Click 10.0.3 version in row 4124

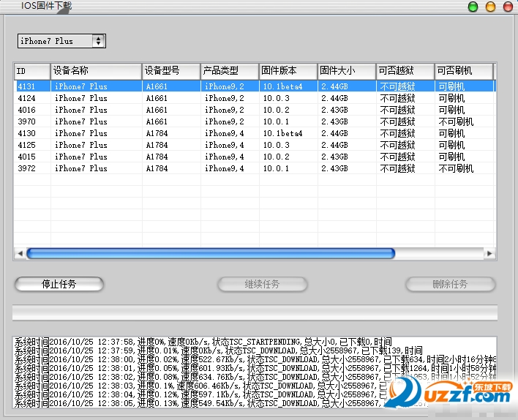pyautogui.click(x=276, y=98)
